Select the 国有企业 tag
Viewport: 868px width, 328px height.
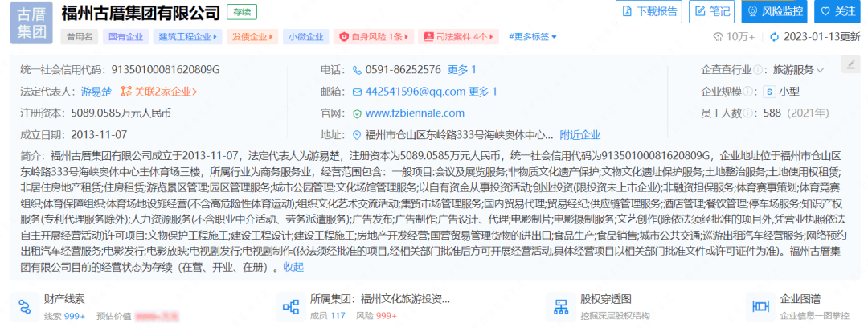coord(125,36)
